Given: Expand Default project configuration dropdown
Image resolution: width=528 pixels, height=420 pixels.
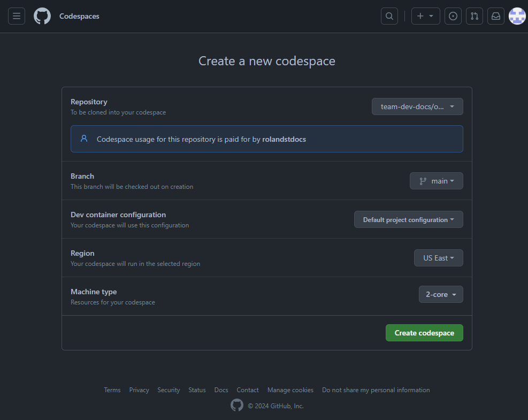Looking at the screenshot, I should (409, 219).
